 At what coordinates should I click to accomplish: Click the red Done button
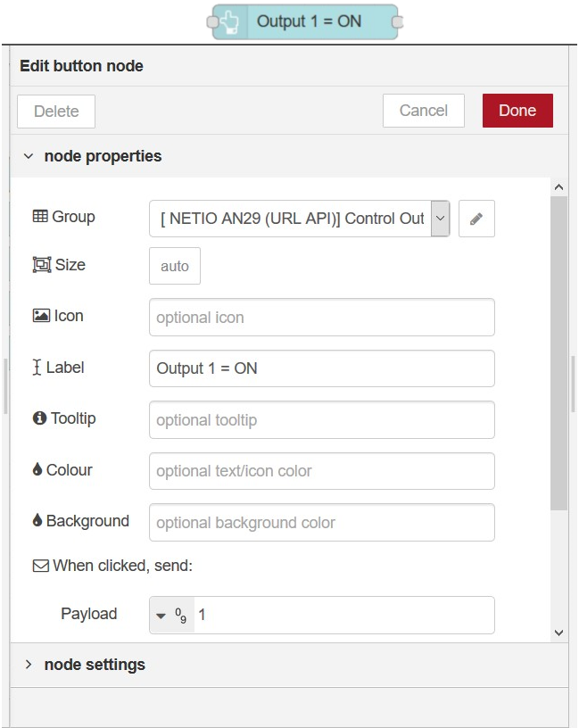pyautogui.click(x=517, y=111)
